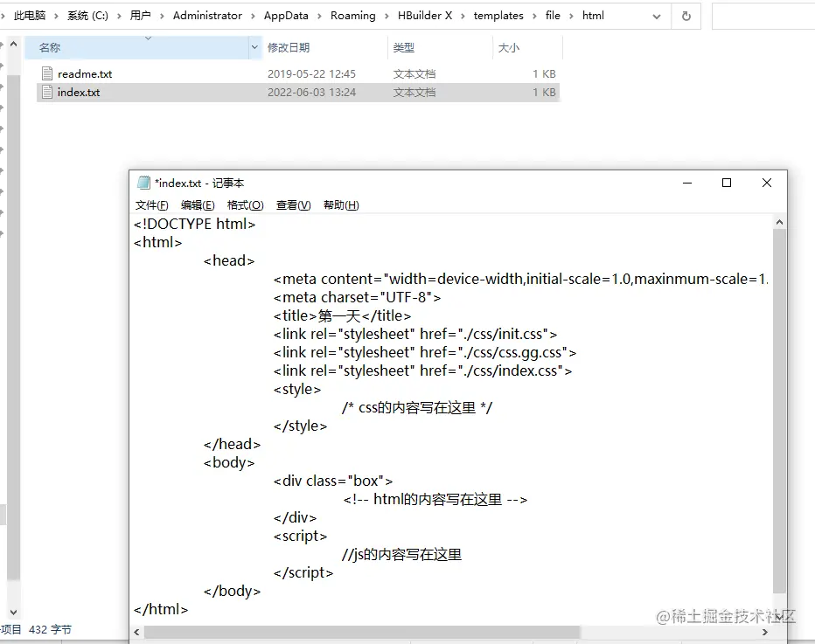Open Notepad 文件(F) menu
The height and width of the screenshot is (644, 815).
coord(152,205)
